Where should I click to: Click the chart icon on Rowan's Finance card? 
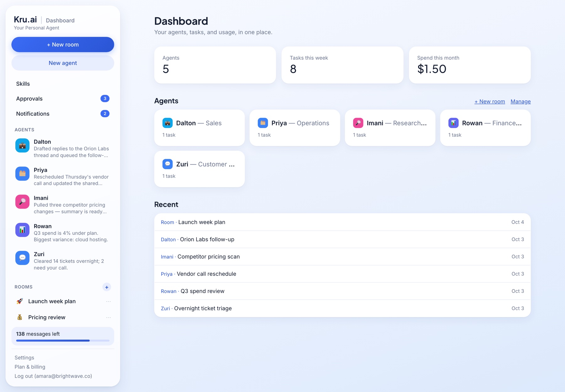coord(453,123)
